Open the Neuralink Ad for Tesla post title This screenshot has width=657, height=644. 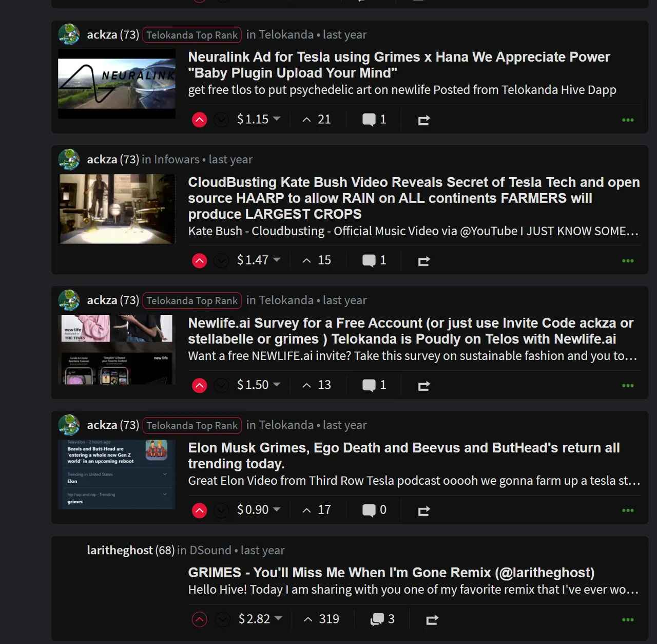click(399, 65)
